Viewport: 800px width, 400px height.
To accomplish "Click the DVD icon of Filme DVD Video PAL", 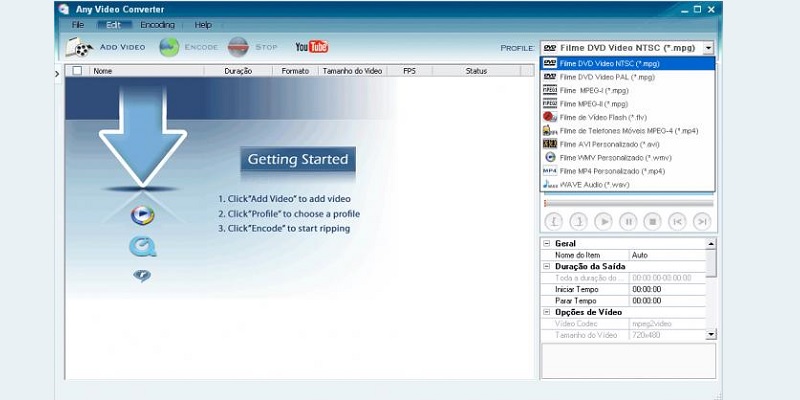I will 549,77.
